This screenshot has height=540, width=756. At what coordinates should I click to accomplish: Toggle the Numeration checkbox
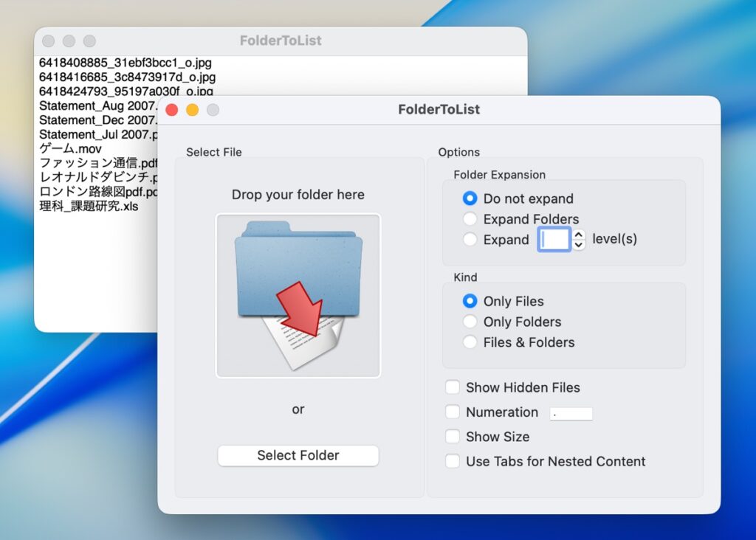click(x=453, y=412)
